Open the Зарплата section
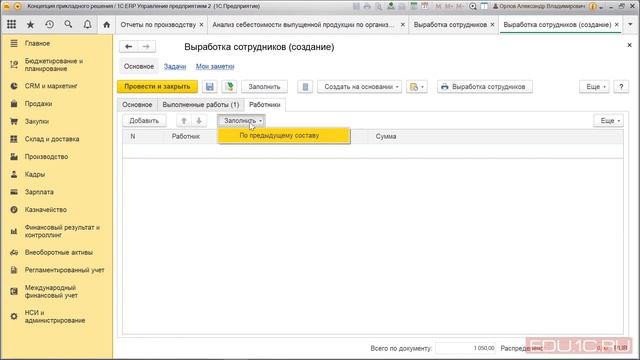 tap(39, 192)
